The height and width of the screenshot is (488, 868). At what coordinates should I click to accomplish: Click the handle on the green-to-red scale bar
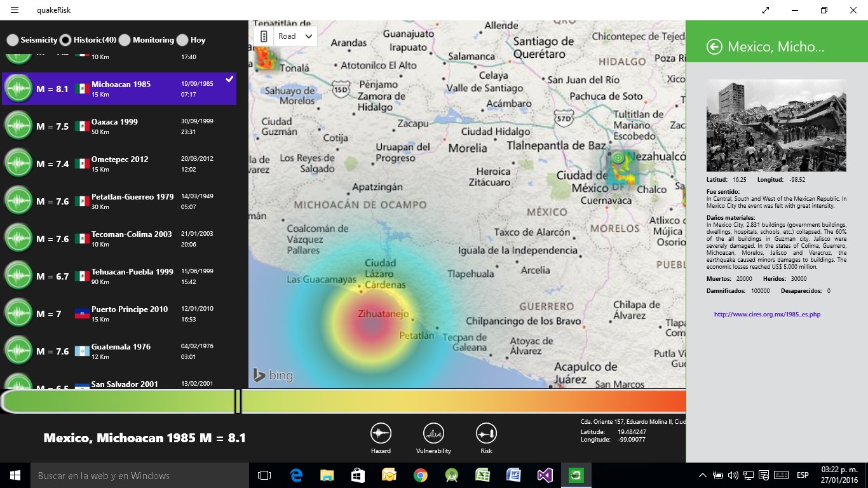(238, 402)
